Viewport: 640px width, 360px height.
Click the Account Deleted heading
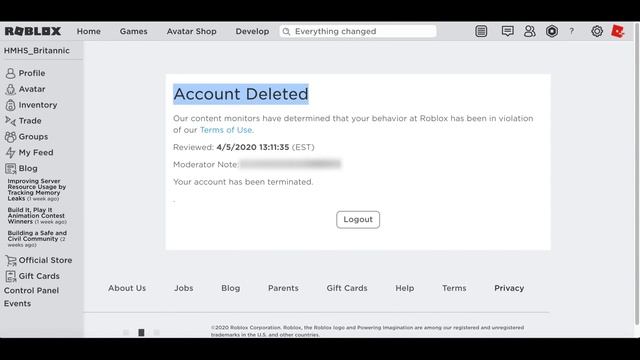click(241, 94)
